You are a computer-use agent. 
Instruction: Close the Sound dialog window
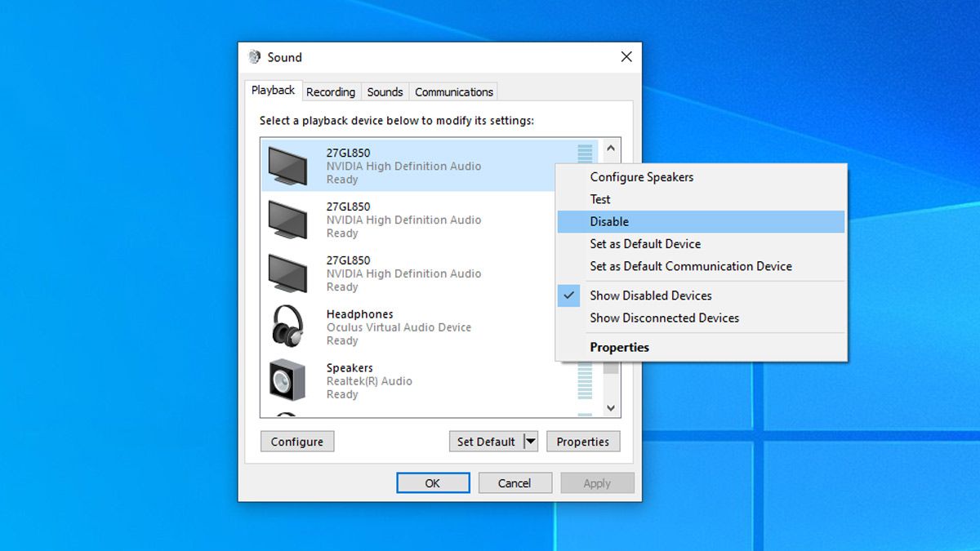626,57
